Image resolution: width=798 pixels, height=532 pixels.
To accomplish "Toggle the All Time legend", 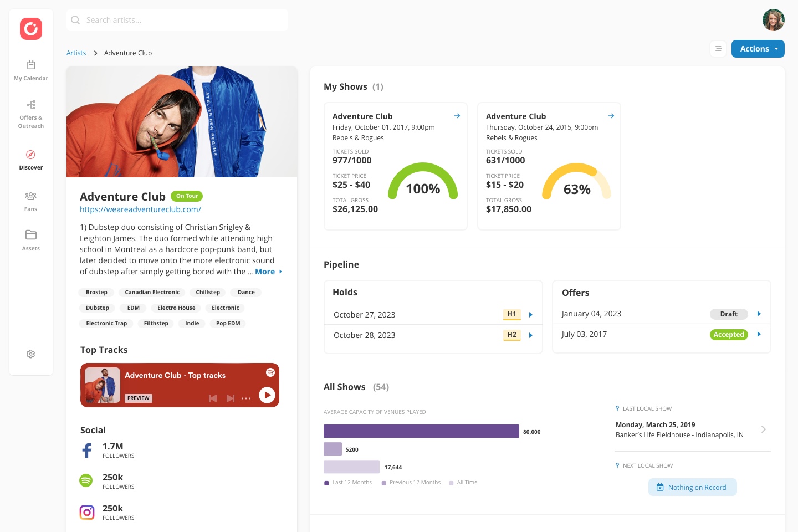I will [463, 482].
